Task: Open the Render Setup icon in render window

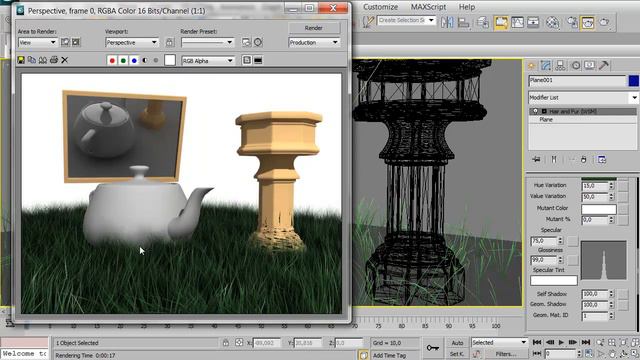Action: [246, 42]
